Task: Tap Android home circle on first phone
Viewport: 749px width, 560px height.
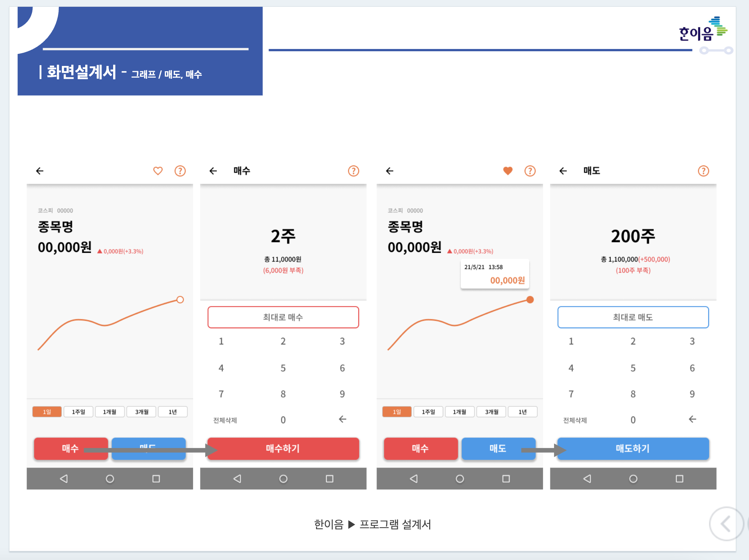Action: [110, 479]
